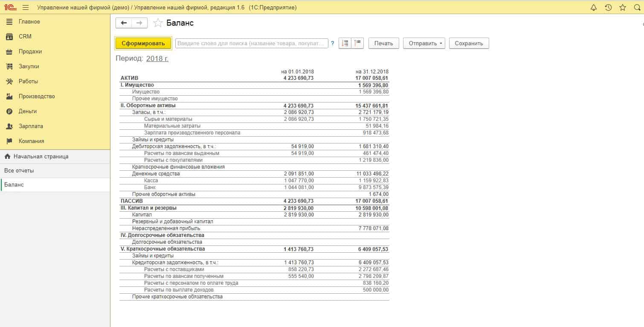Open the Продажи section

coord(30,52)
